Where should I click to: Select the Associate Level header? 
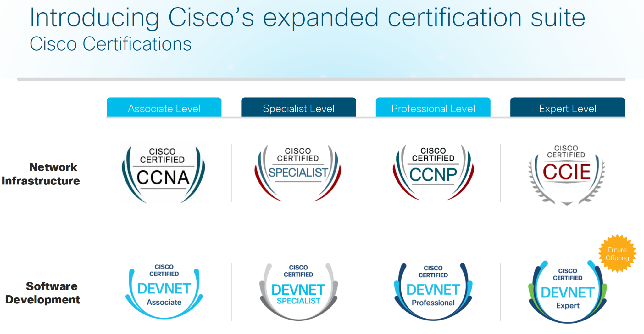point(164,108)
